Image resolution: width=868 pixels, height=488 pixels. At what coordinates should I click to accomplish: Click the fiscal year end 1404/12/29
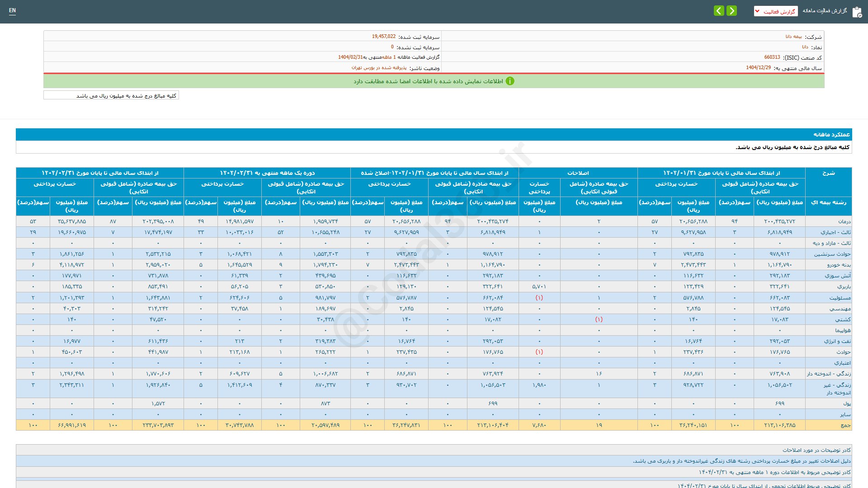point(758,68)
